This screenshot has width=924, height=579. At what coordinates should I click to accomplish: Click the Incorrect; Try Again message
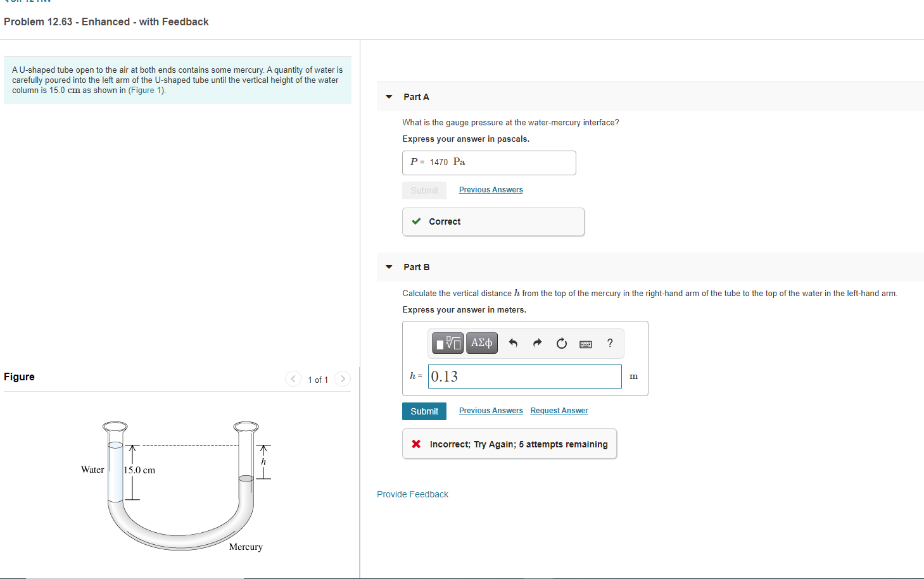(509, 444)
